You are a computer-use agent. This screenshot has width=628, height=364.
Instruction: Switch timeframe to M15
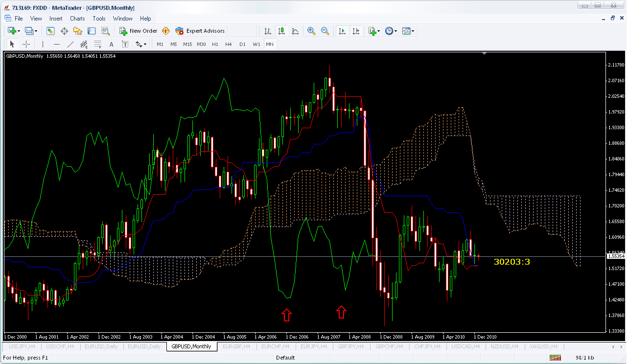click(187, 44)
